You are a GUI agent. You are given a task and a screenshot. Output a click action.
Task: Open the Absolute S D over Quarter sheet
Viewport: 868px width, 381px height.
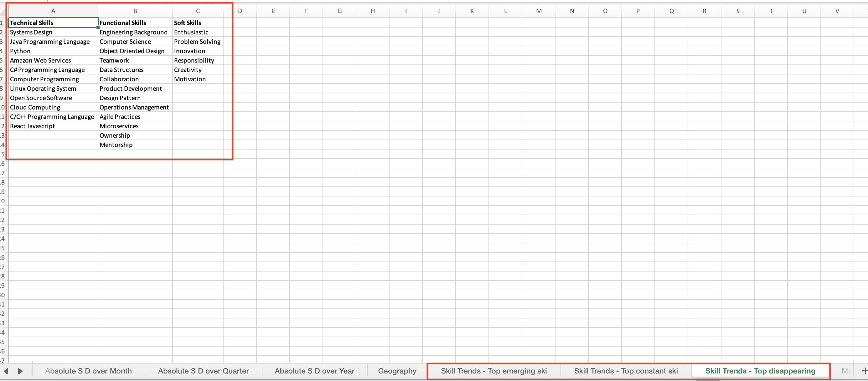[203, 371]
